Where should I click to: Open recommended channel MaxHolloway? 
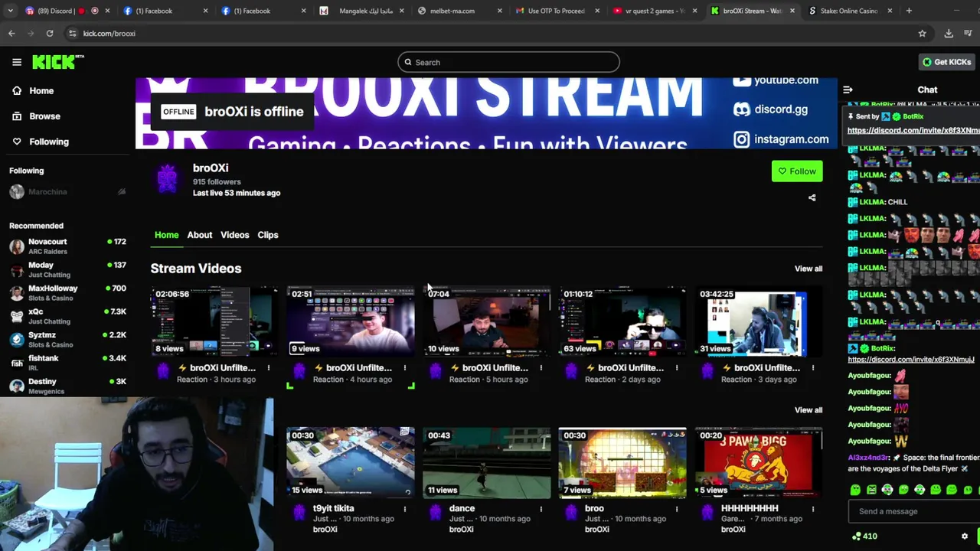67,293
